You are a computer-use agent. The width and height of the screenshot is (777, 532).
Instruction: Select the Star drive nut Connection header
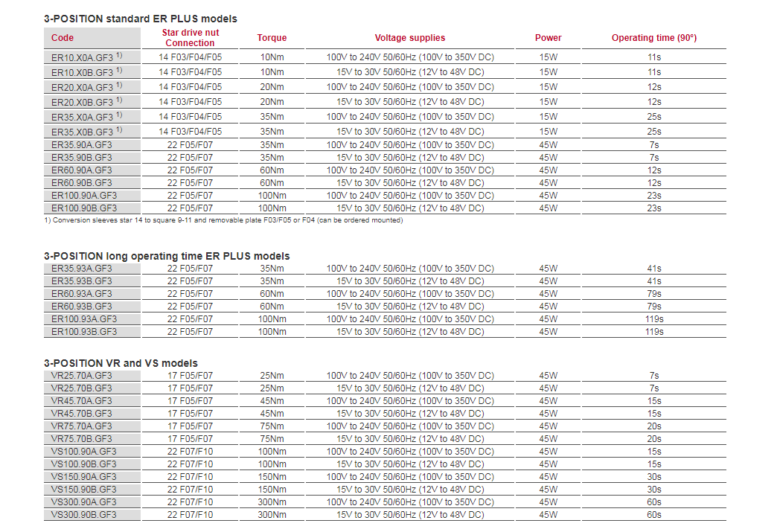tap(190, 38)
